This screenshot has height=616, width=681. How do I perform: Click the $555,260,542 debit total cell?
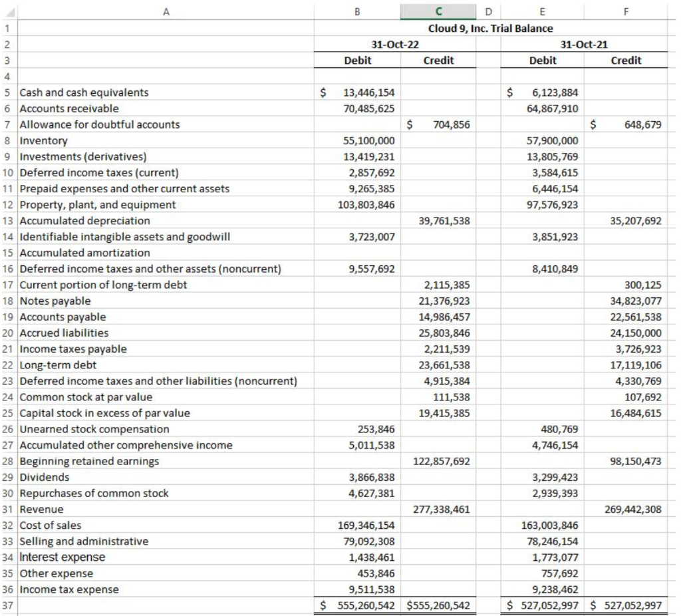tap(358, 606)
